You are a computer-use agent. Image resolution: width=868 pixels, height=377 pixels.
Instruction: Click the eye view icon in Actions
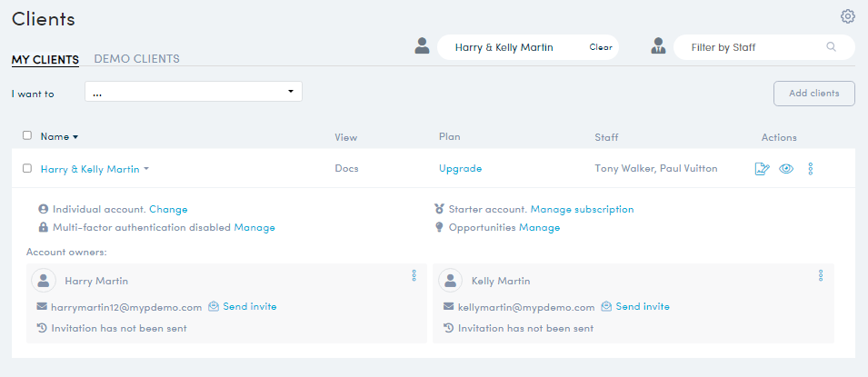(786, 169)
